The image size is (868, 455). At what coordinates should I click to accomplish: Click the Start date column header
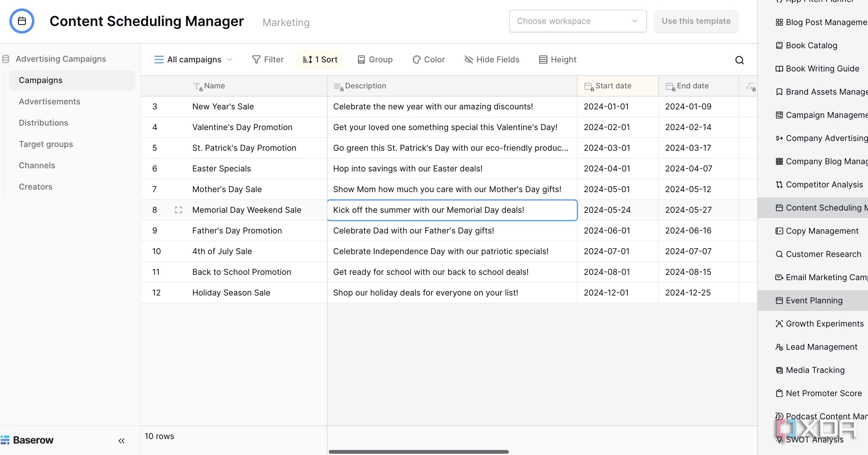click(x=617, y=86)
